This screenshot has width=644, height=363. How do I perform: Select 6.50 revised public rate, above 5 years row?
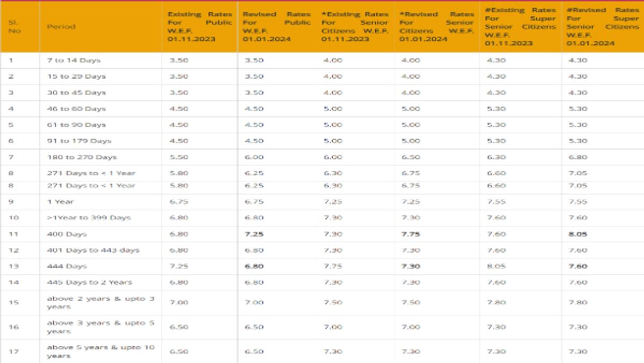tap(254, 352)
